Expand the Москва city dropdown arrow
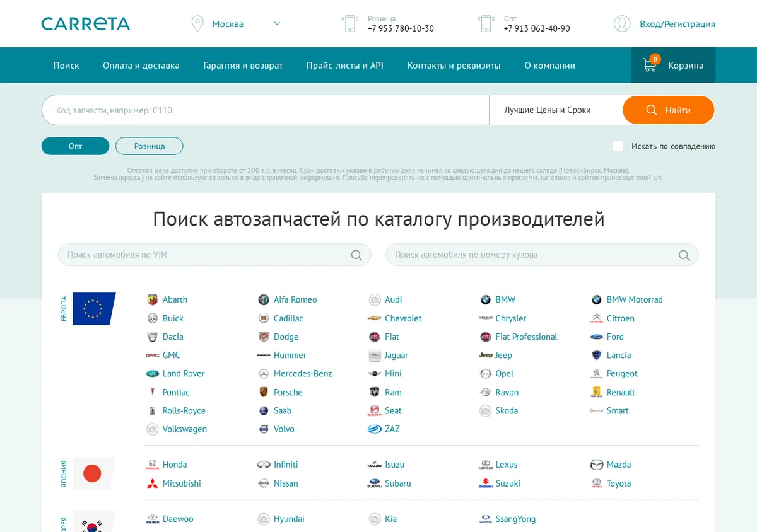 point(277,24)
